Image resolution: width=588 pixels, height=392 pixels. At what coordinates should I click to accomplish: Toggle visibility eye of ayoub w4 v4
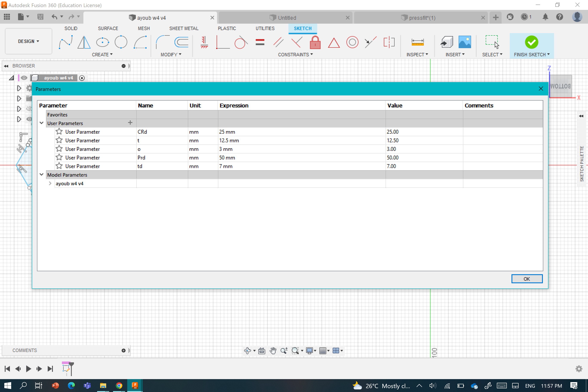(24, 78)
